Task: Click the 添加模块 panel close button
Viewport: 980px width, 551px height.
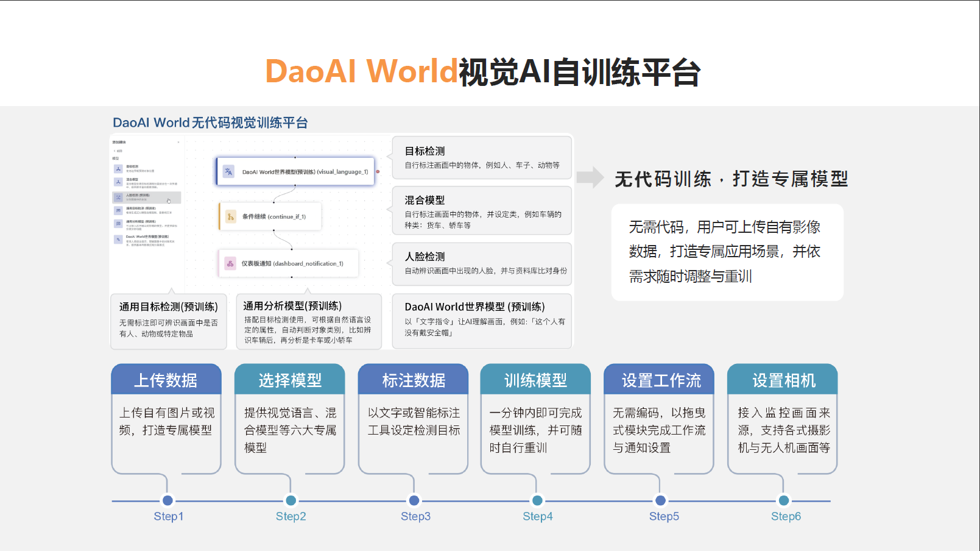Action: 178,142
